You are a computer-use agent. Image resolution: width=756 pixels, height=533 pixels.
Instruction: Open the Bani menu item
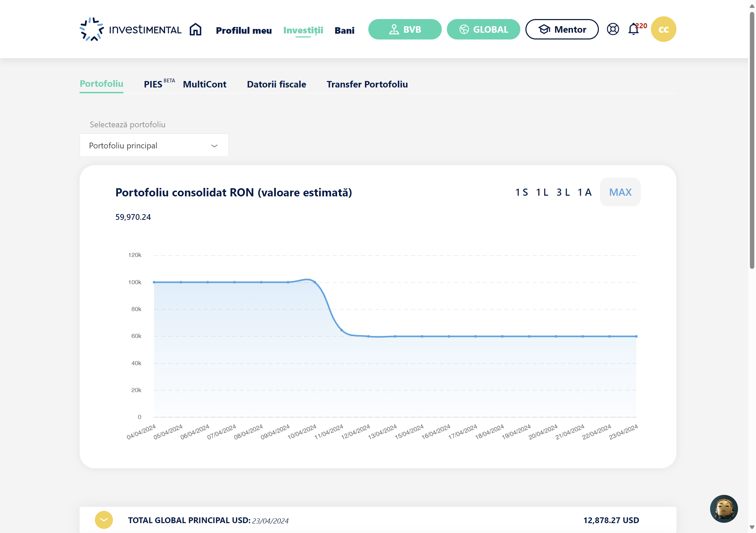(345, 30)
